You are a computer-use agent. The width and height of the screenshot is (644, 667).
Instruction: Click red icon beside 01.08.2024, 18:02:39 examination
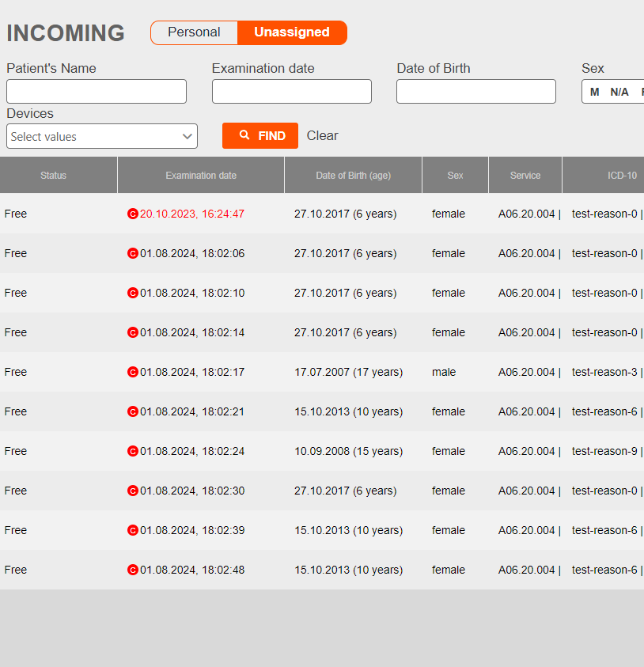[x=133, y=530]
